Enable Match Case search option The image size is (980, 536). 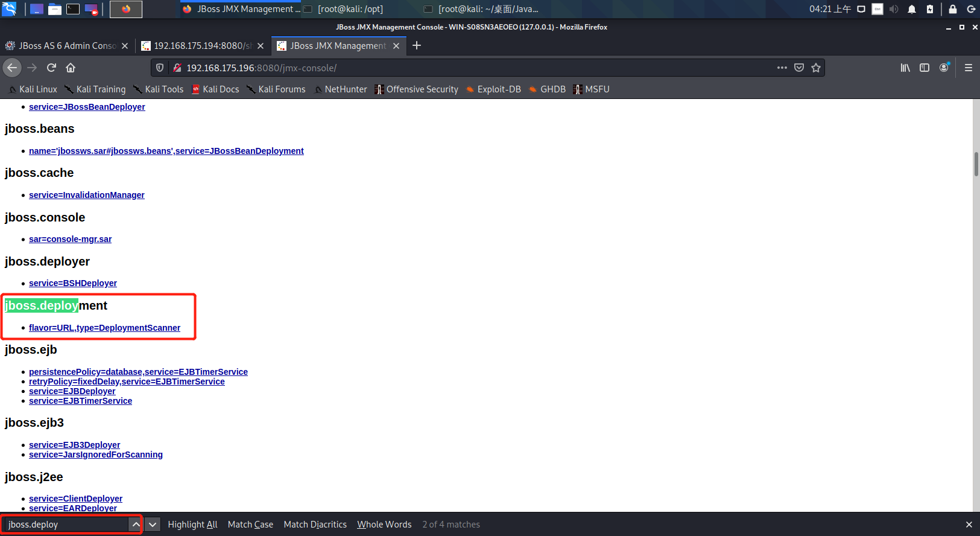coord(250,525)
